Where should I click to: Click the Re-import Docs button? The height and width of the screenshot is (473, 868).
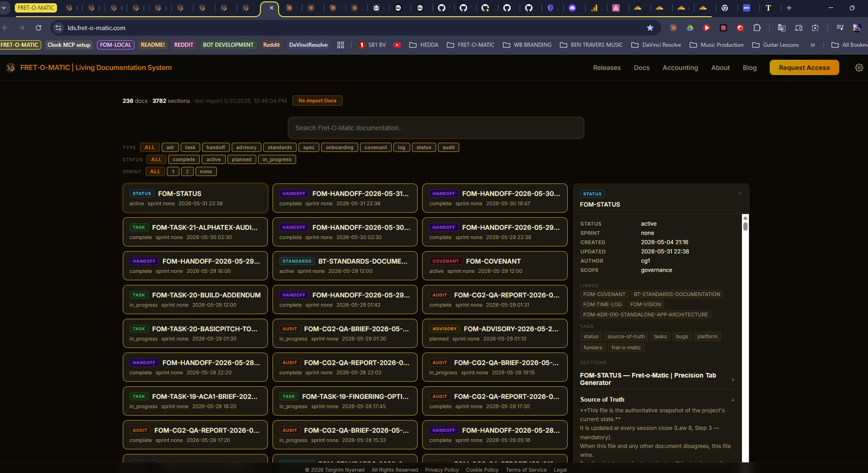tap(317, 101)
